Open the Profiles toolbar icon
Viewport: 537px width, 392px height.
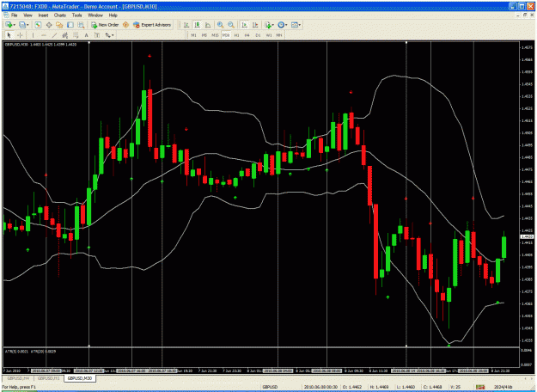click(22, 25)
